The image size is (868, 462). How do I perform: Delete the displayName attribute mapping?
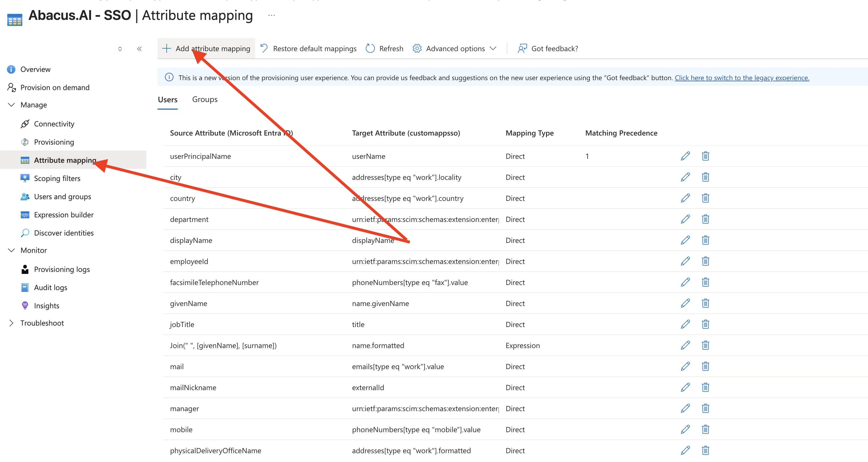click(x=705, y=240)
